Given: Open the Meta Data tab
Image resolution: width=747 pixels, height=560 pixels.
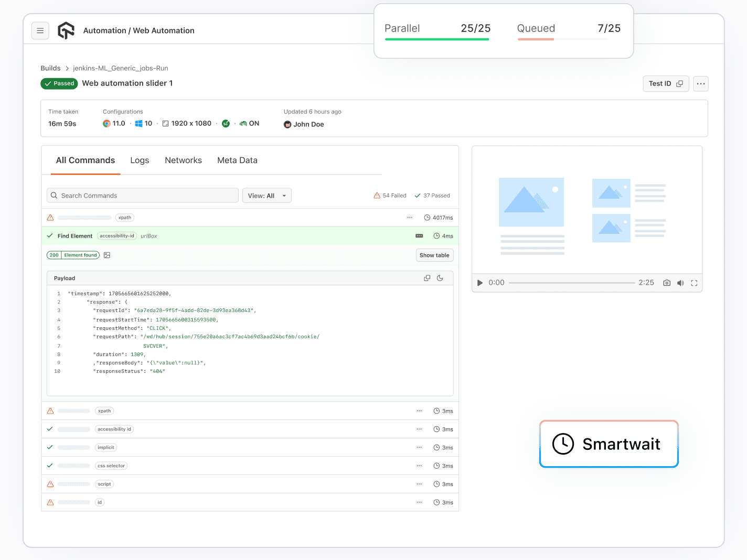Looking at the screenshot, I should [237, 160].
